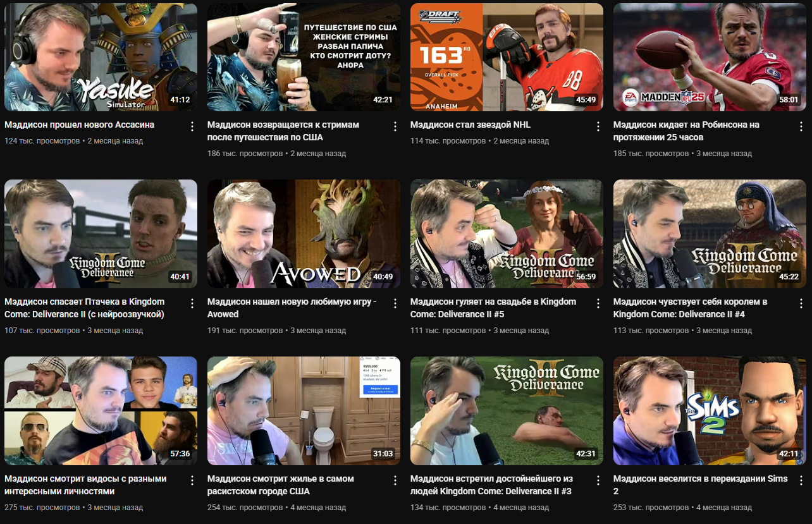The image size is (812, 524).
Task: Open action menu for 'Мэддисон чувствует себя королем'
Action: click(x=801, y=303)
